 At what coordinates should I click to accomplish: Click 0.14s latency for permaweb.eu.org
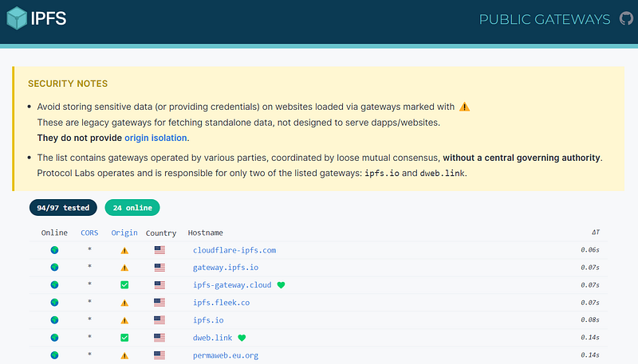[x=590, y=355]
